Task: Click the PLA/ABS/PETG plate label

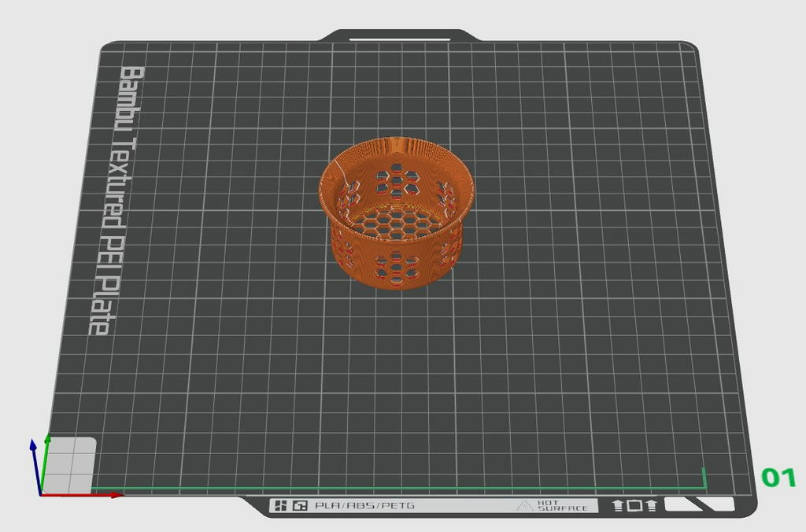Action: click(364, 506)
